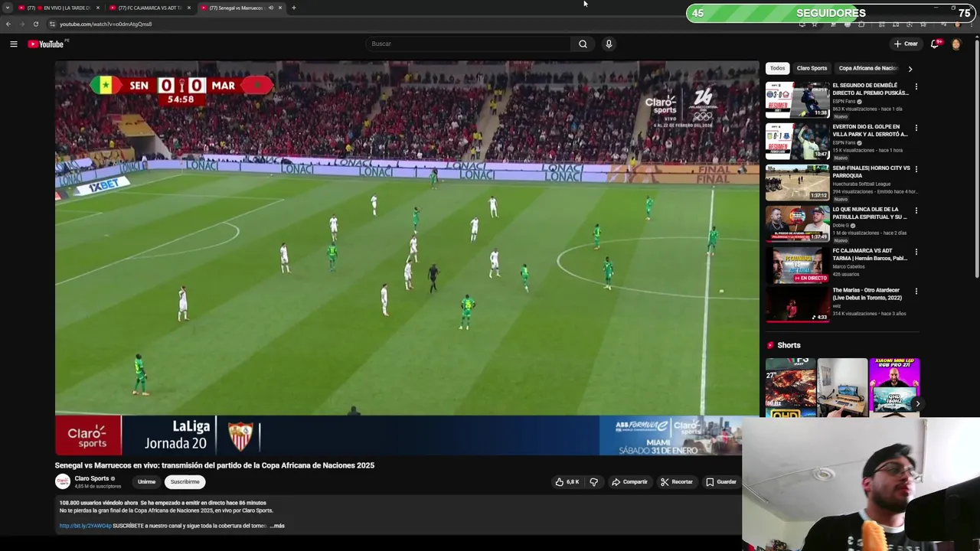Open a new browser tab

click(x=294, y=8)
